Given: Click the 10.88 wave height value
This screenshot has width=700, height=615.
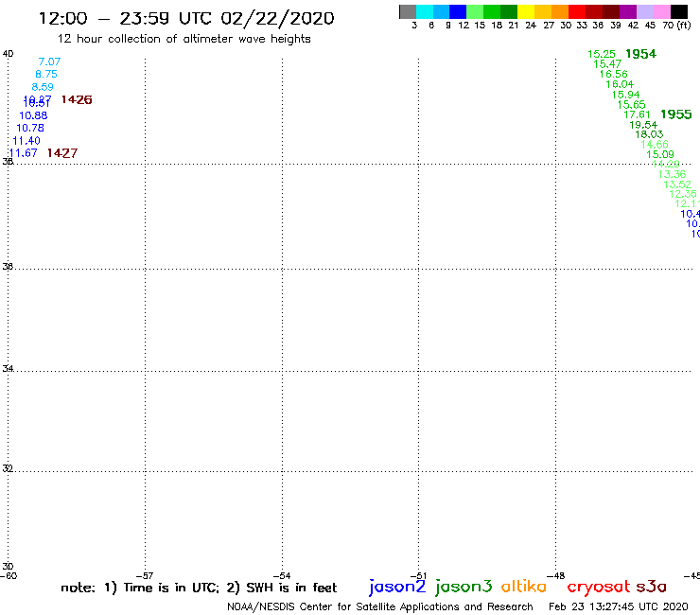Looking at the screenshot, I should point(33,115).
